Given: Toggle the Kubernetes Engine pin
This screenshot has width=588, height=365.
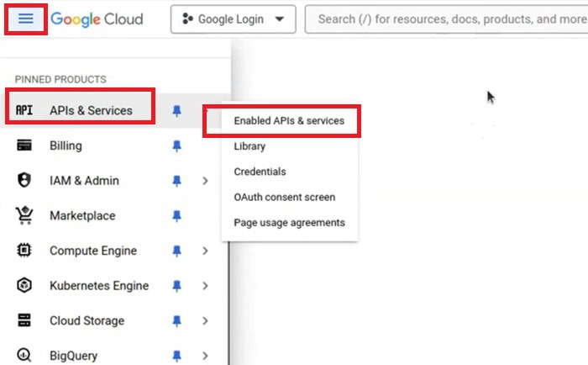Looking at the screenshot, I should click(176, 286).
